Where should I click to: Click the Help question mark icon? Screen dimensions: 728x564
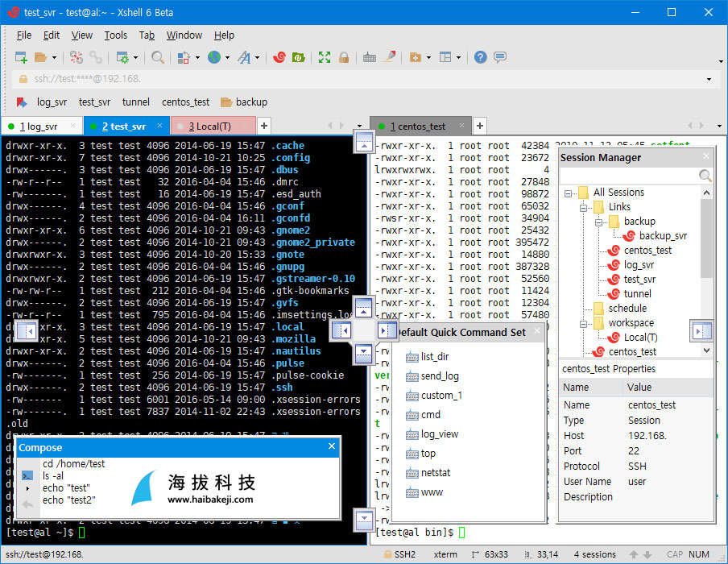pos(480,57)
